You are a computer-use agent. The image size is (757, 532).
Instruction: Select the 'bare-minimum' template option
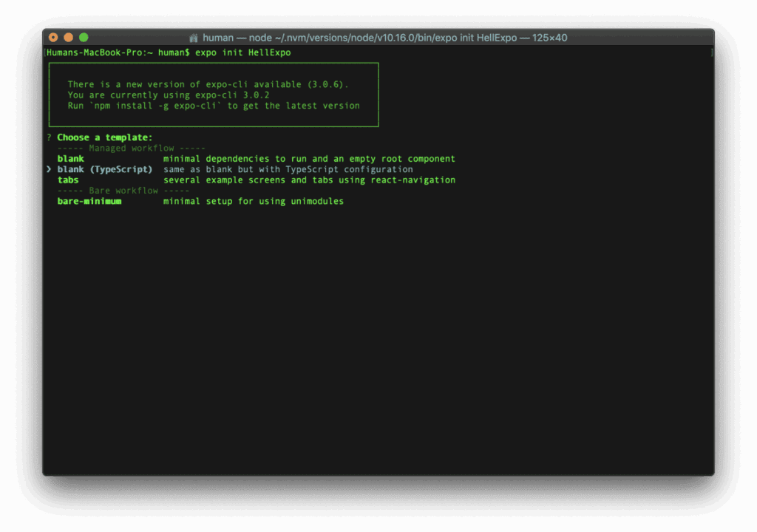coord(89,201)
